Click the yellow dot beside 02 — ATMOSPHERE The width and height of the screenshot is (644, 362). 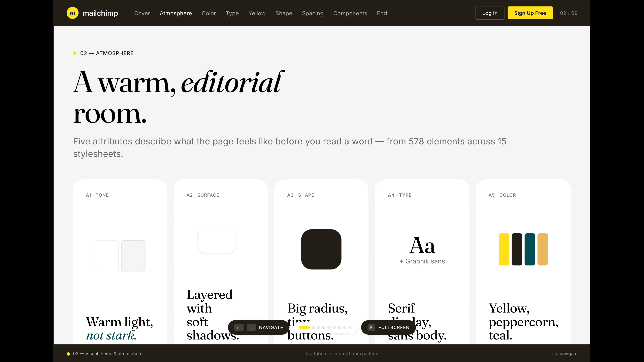click(74, 53)
